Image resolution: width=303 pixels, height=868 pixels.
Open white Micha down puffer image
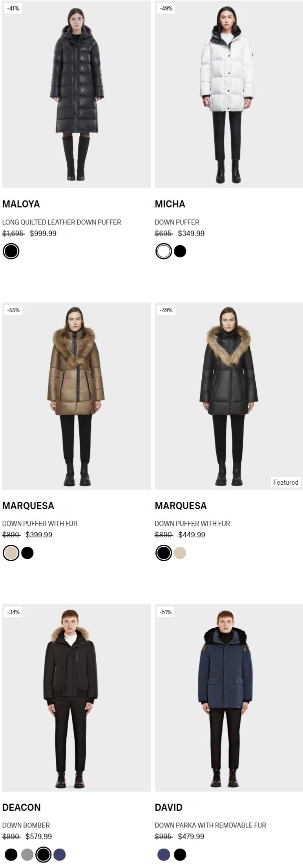tap(229, 94)
